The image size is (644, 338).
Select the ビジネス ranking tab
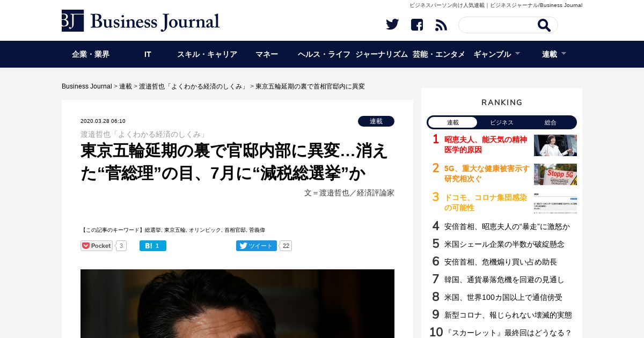coord(502,122)
